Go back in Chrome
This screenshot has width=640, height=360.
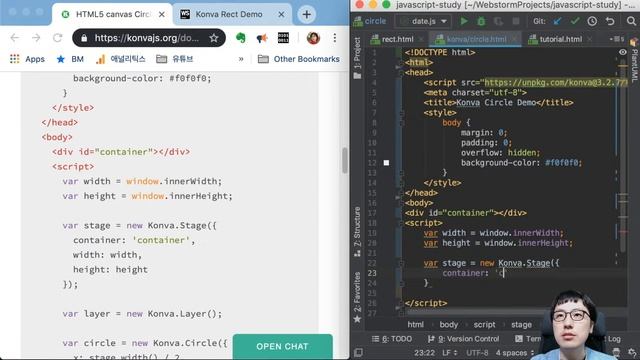pos(15,38)
